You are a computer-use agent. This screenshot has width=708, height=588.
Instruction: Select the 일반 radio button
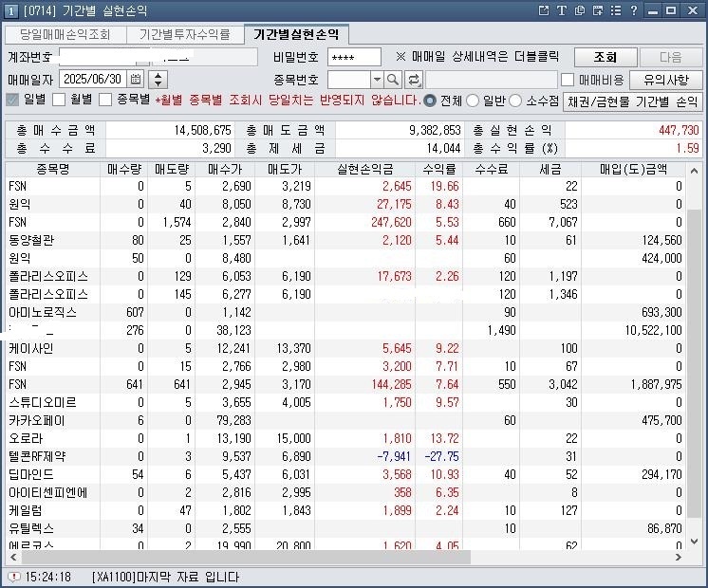473,101
